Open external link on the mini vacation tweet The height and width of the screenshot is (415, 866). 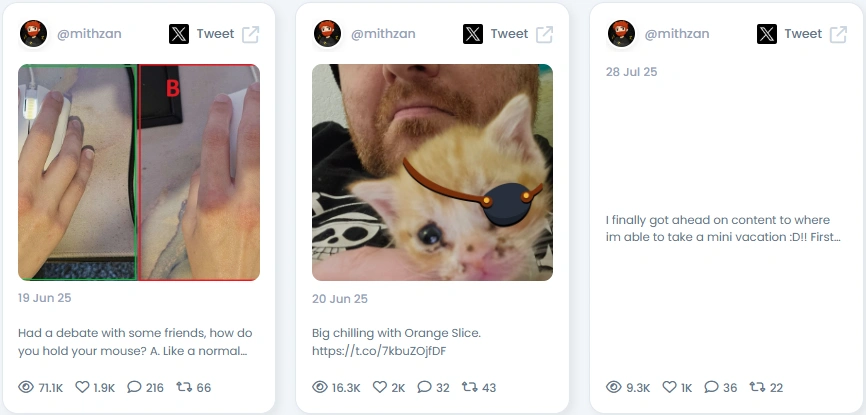click(838, 34)
